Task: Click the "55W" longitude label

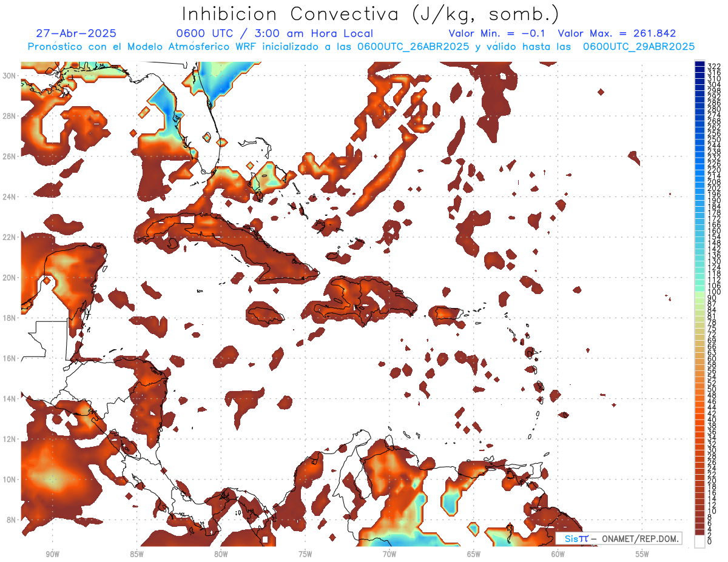Action: [x=642, y=554]
